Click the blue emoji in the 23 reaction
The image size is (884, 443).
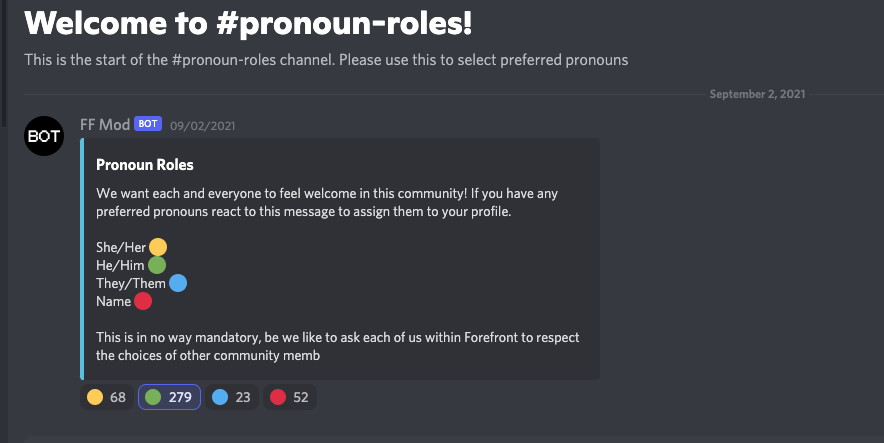pyautogui.click(x=220, y=397)
